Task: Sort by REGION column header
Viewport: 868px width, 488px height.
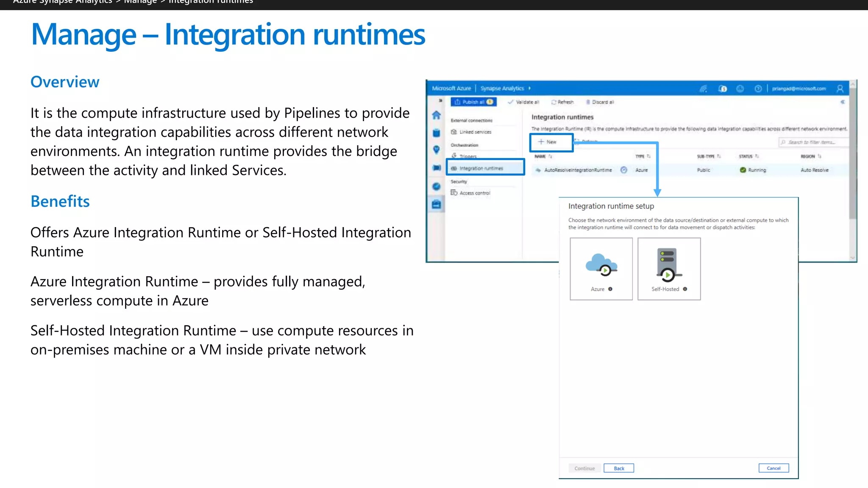Action: click(x=811, y=156)
